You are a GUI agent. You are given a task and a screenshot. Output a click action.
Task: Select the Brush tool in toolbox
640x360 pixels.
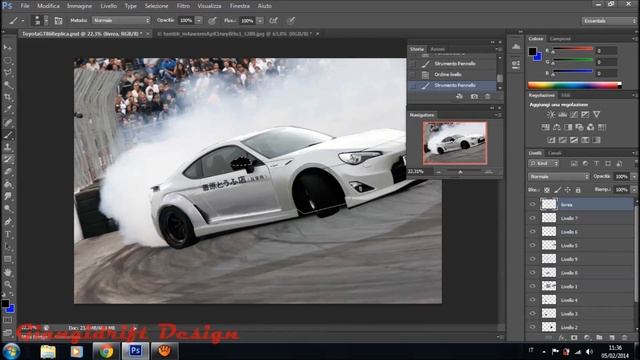point(8,135)
